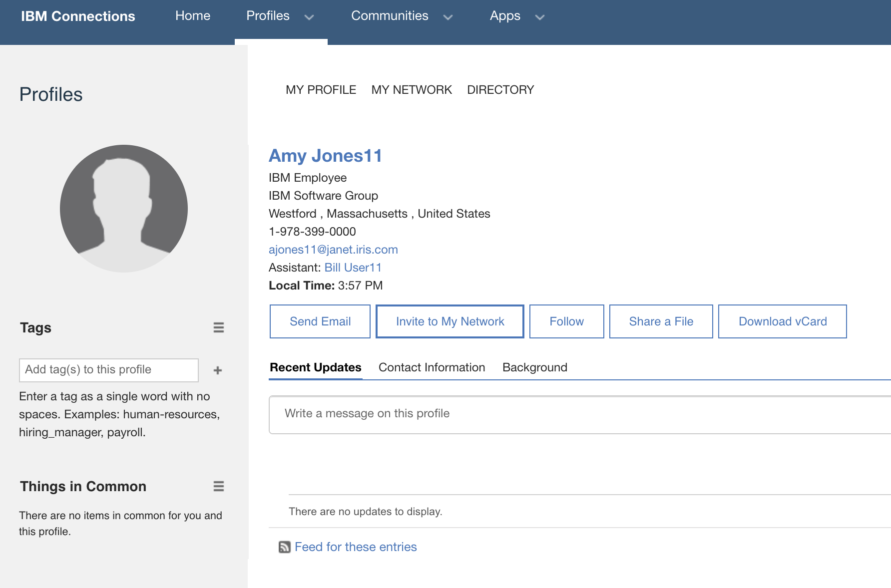
Task: Open the Tags section actions menu icon
Action: 218,327
